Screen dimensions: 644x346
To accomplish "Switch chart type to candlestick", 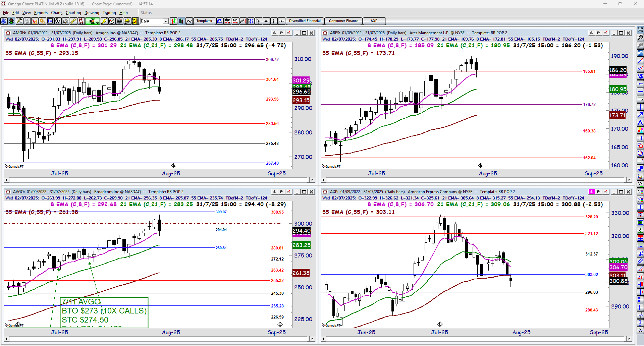I will [x=181, y=21].
